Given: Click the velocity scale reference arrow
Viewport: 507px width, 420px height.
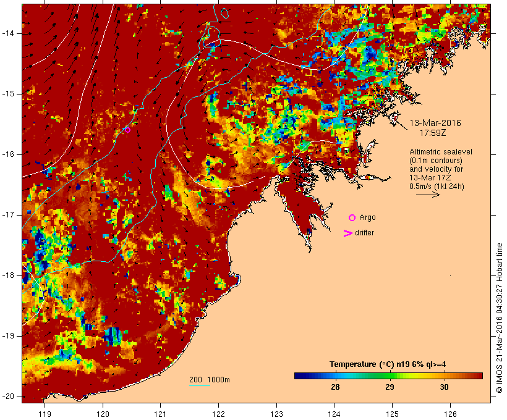Looking at the screenshot, I should [428, 195].
